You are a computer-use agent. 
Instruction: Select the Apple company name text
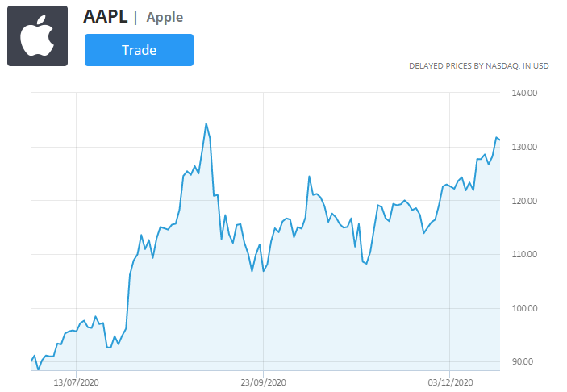point(165,17)
